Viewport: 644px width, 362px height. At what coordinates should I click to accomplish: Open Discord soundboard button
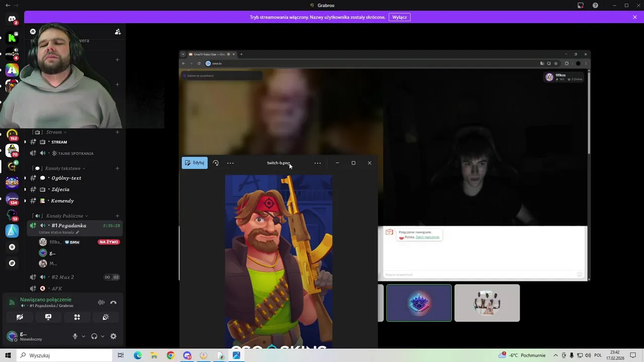coord(106,317)
